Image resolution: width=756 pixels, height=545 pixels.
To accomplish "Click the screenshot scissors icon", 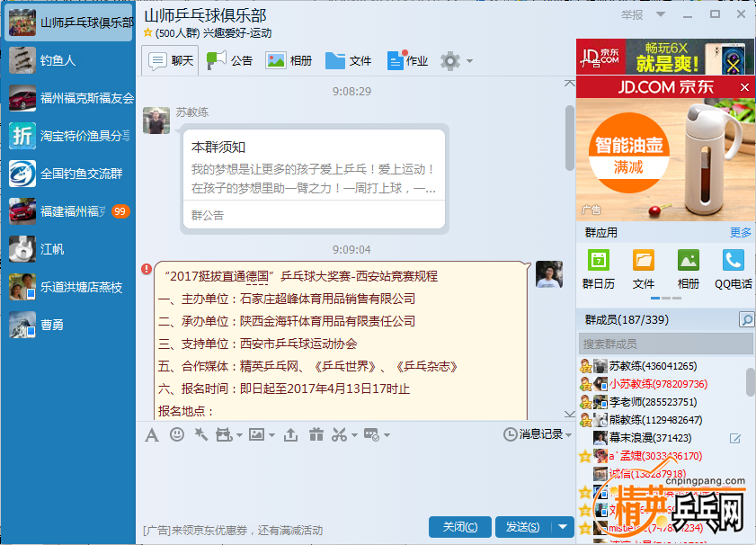I will [x=339, y=434].
